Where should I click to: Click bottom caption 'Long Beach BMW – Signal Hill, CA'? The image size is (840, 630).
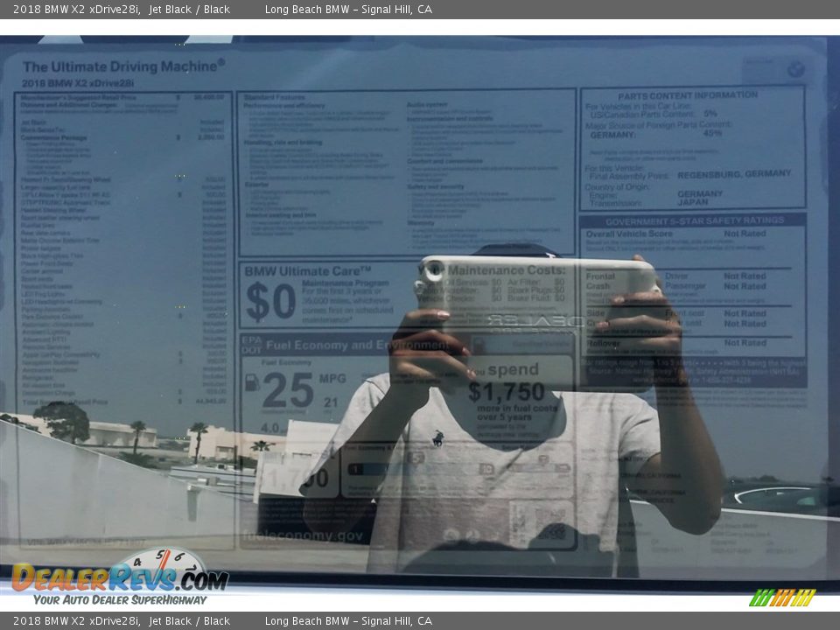[x=348, y=621]
